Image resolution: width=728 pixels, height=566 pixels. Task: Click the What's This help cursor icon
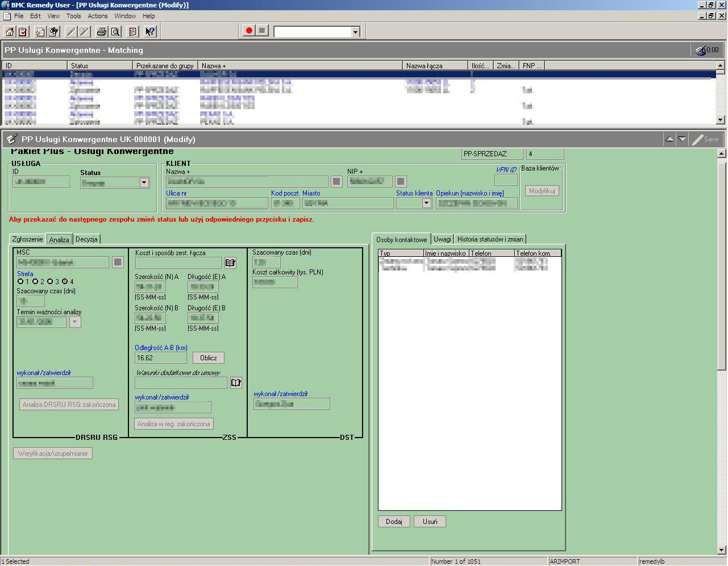pos(151,31)
